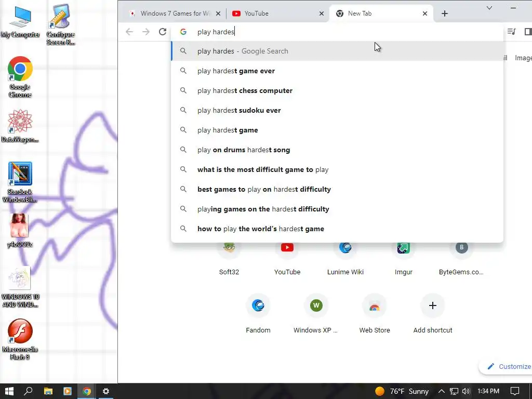532x399 pixels.
Task: Open the 76°F Sunny weather widget
Action: coord(402,391)
